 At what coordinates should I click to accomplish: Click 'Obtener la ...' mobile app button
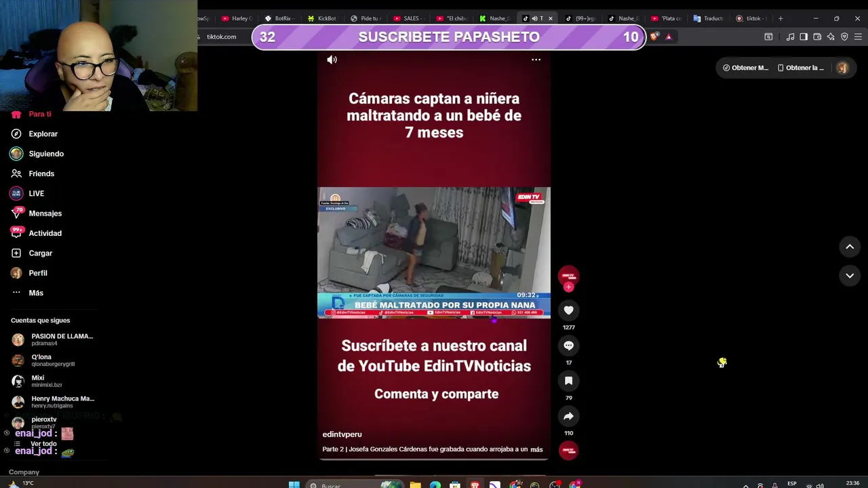coord(800,68)
